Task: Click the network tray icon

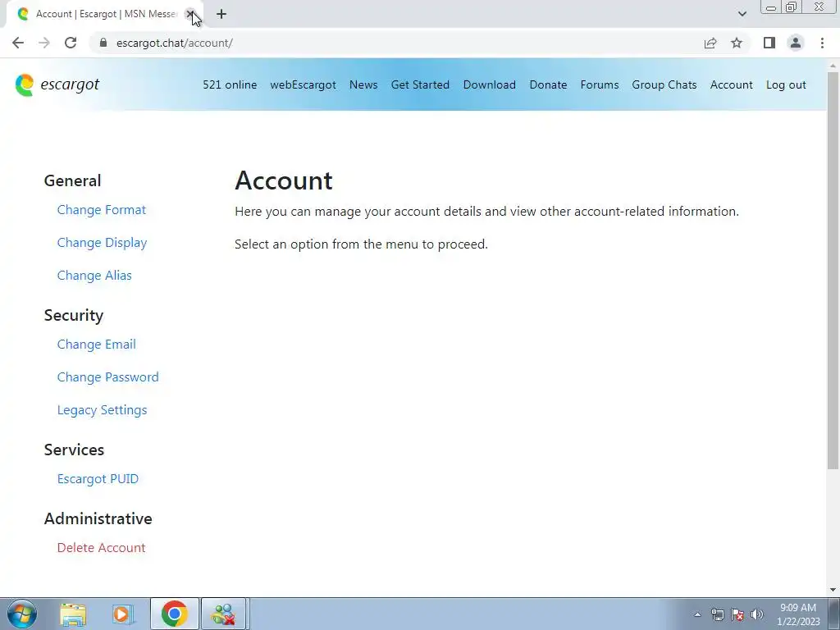Action: point(717,614)
